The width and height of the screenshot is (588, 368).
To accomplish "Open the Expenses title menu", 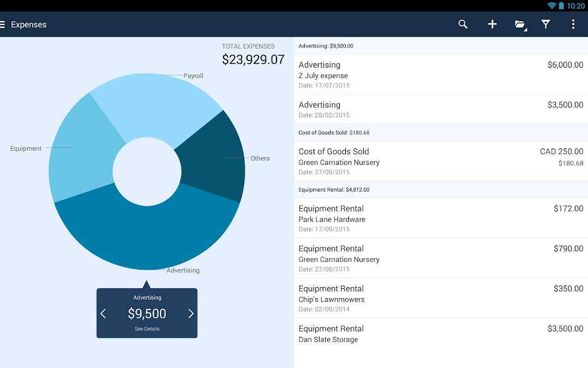I will click(28, 24).
